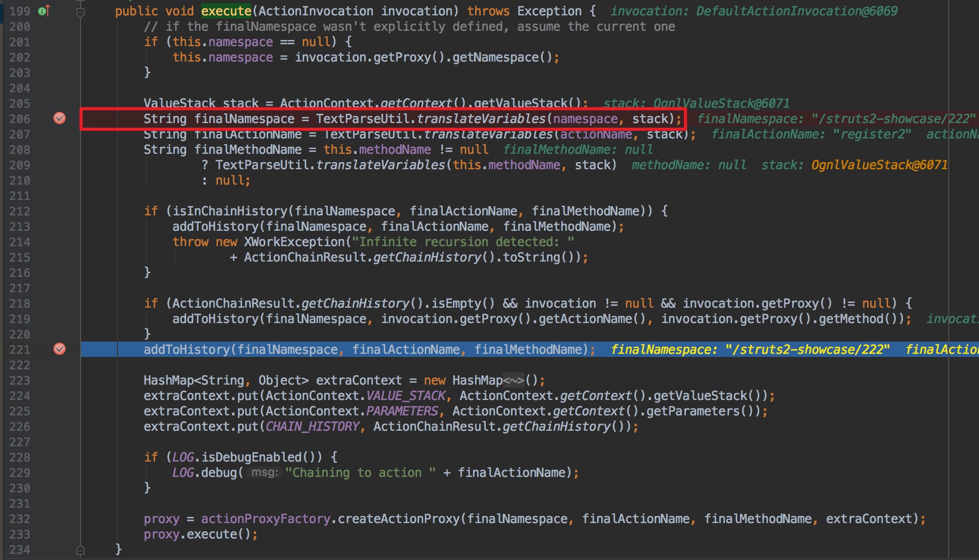
Task: Click XWorkException on line 214
Action: click(295, 242)
